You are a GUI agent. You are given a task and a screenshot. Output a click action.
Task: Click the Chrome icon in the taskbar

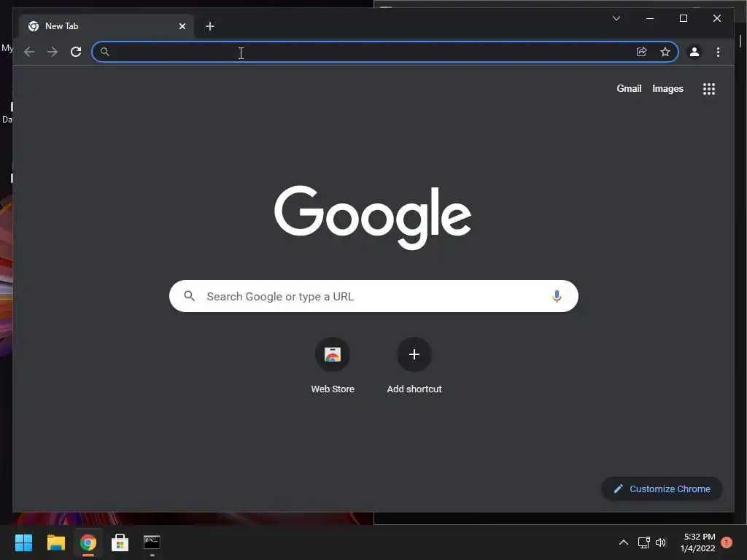click(88, 542)
